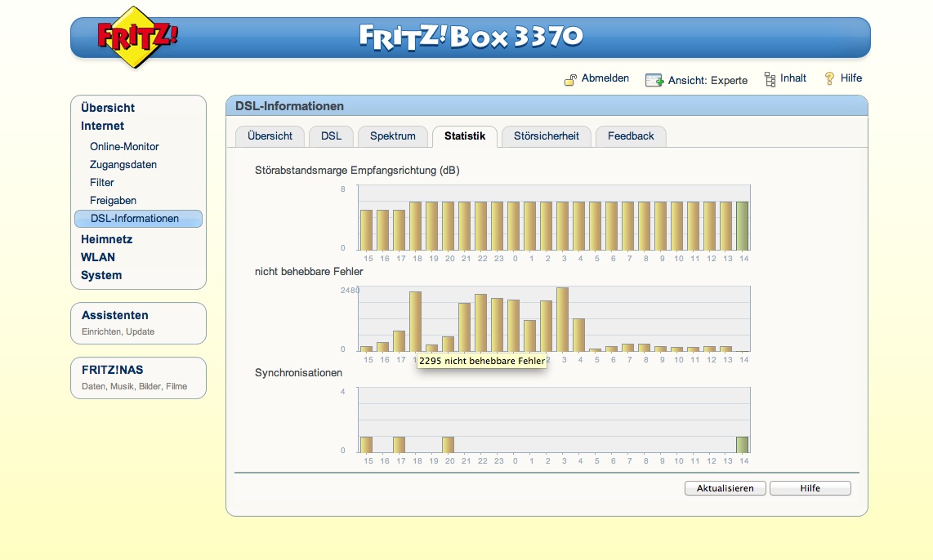Screen dimensions: 933x560
Task: Click the '2295 nicht behebbare Fehler' tooltip
Action: (482, 361)
